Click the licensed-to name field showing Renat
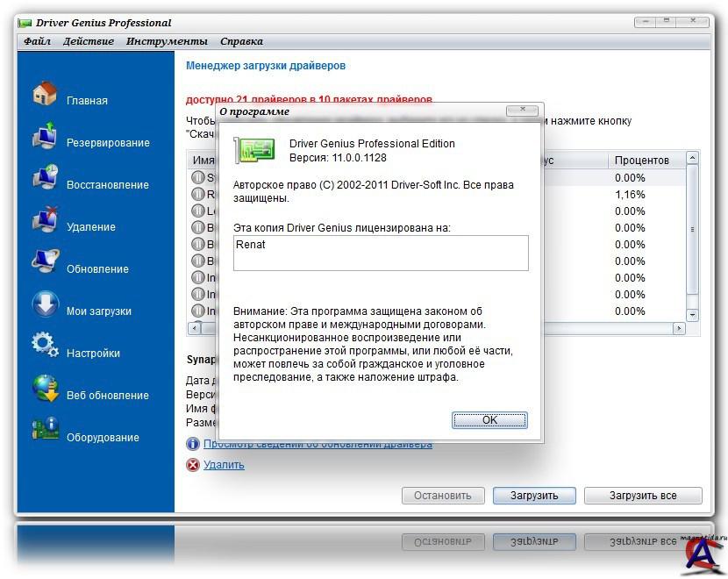This screenshot has width=728, height=579. [382, 253]
